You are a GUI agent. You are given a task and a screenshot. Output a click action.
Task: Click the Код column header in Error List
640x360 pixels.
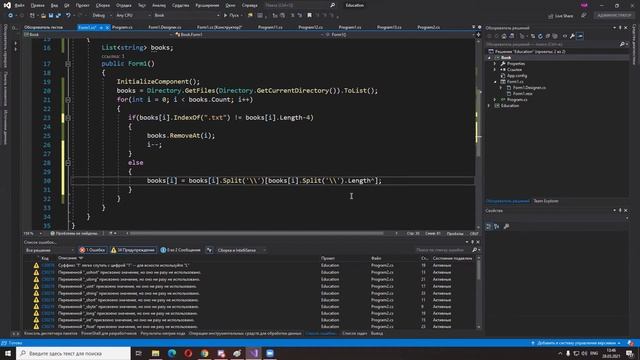tap(45, 258)
